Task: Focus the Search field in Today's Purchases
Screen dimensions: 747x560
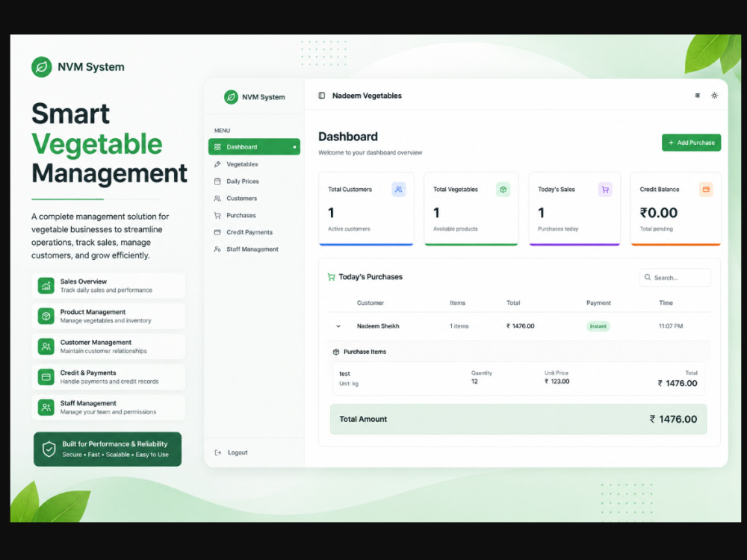Action: [x=675, y=278]
